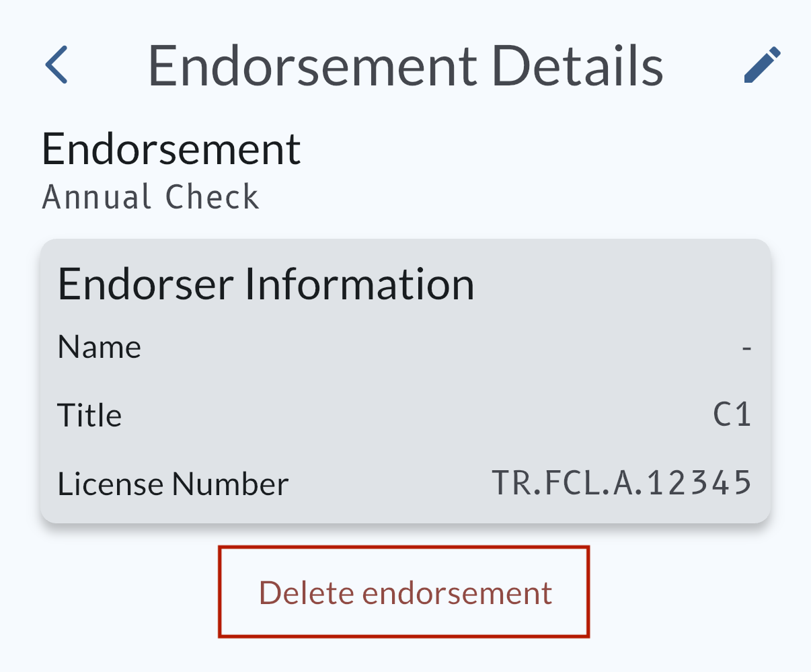Click the Name field label
The width and height of the screenshot is (811, 672).
click(x=100, y=348)
